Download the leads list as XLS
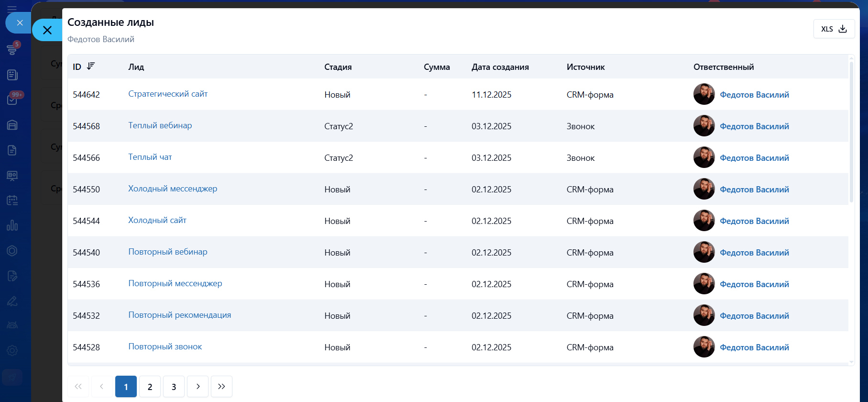Screen dimensions: 868x402 (834, 29)
